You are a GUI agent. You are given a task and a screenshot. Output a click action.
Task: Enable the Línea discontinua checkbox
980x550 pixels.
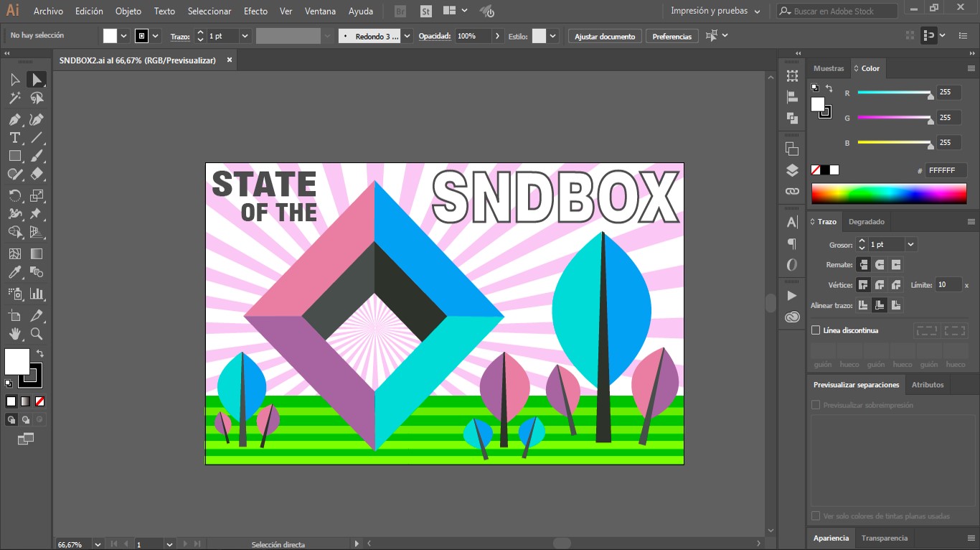point(815,330)
